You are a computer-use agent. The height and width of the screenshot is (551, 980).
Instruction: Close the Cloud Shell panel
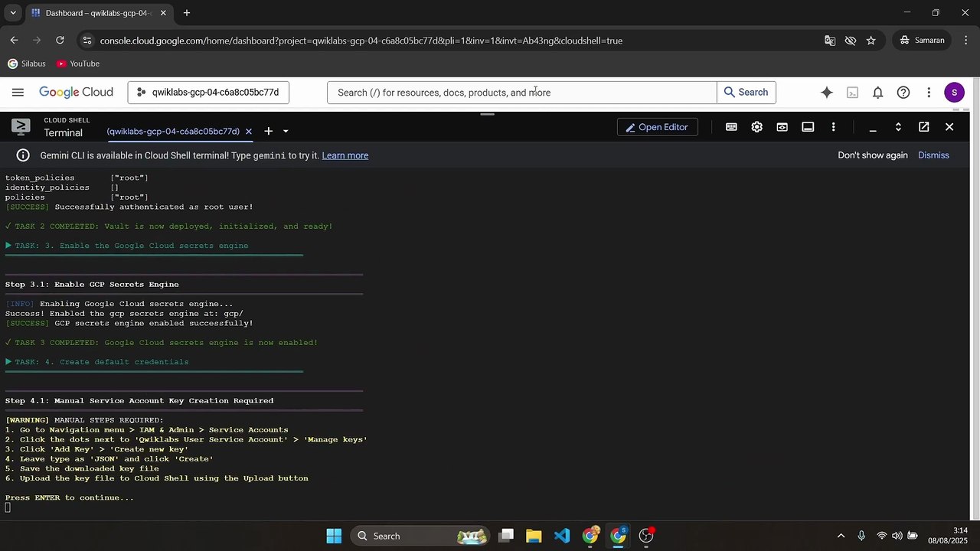[949, 127]
